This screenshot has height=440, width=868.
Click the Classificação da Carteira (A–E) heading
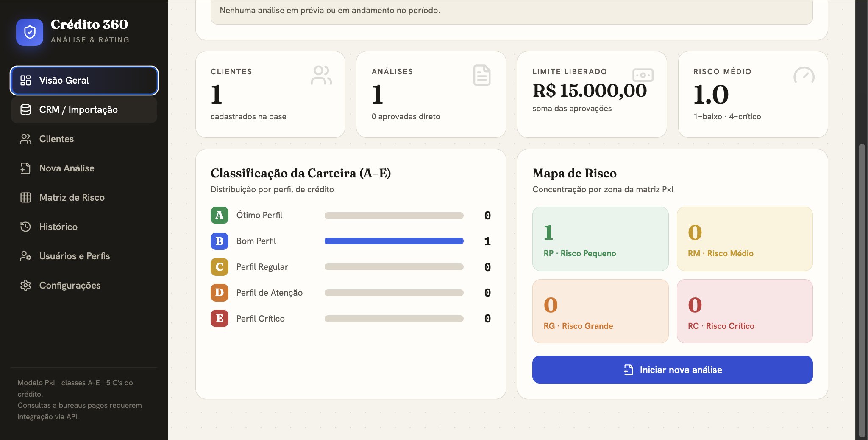pyautogui.click(x=300, y=173)
